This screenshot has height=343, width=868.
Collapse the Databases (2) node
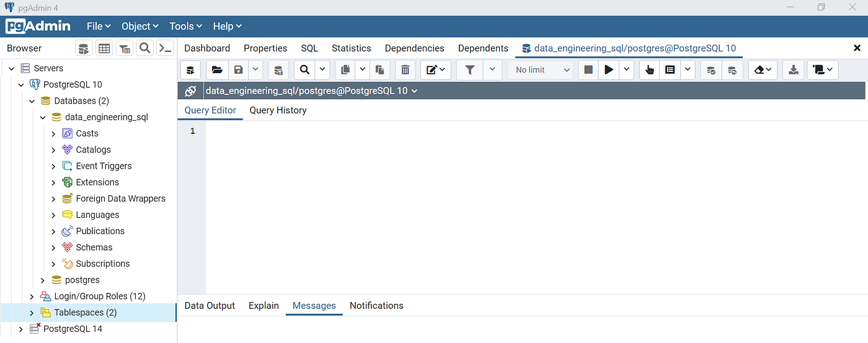point(32,100)
